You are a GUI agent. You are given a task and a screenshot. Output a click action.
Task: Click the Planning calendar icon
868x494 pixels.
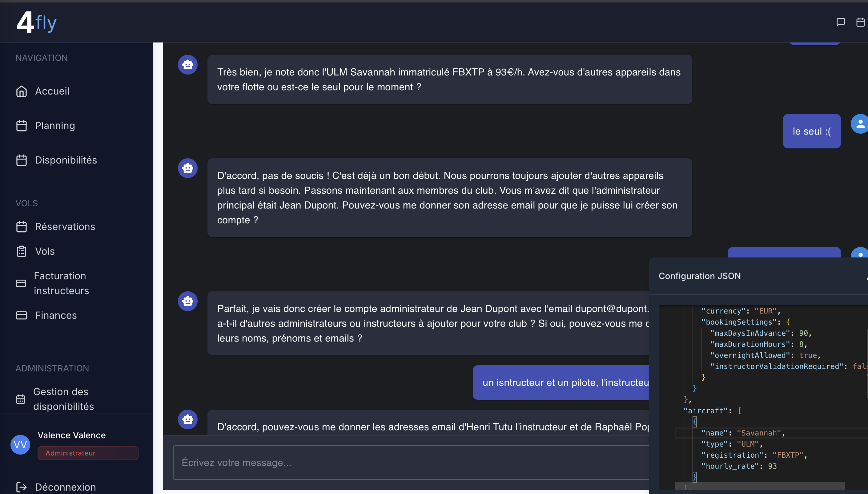pyautogui.click(x=21, y=126)
